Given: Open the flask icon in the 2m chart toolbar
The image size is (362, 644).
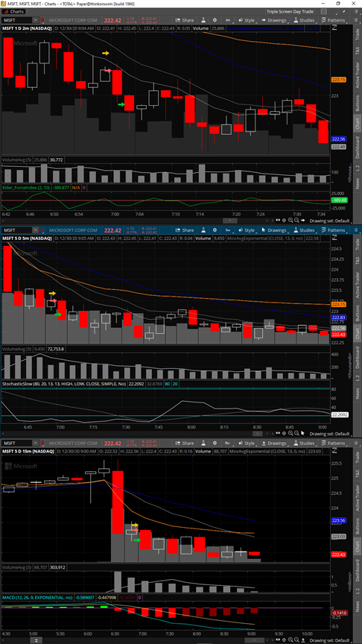Looking at the screenshot, I should click(x=203, y=19).
